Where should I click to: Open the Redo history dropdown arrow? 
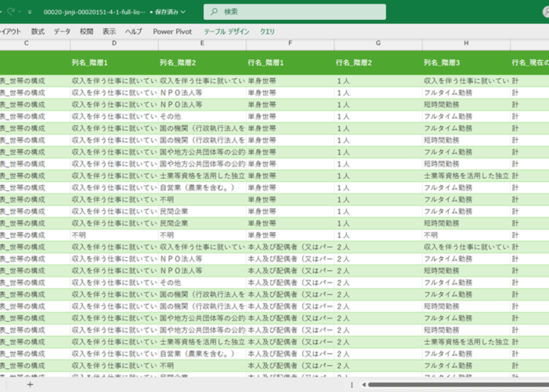coord(20,12)
